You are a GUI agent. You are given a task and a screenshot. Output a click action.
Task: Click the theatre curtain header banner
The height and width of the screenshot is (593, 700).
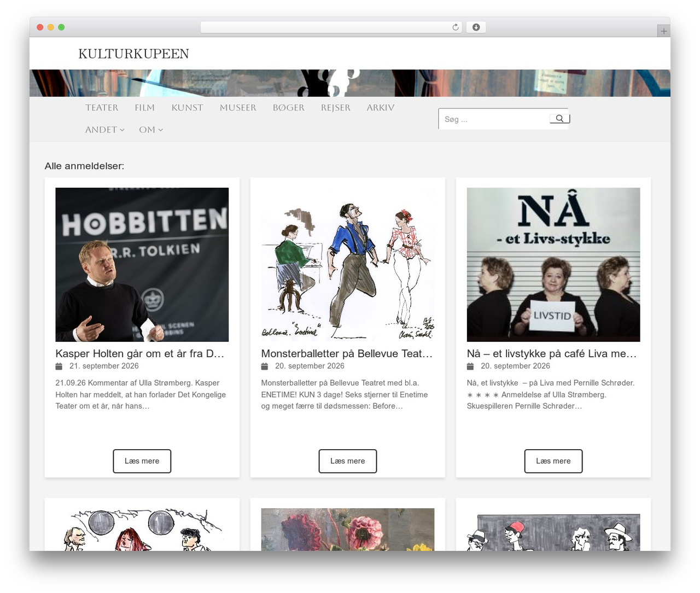[350, 83]
